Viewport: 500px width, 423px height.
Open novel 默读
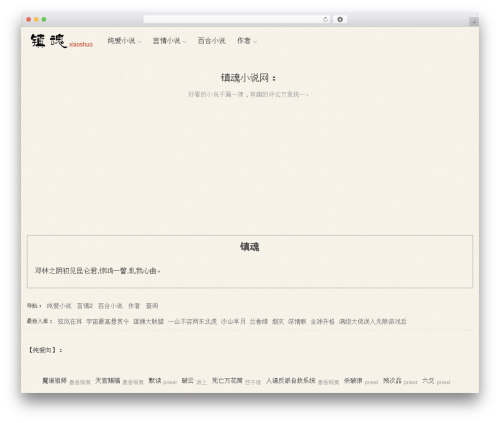tap(155, 380)
